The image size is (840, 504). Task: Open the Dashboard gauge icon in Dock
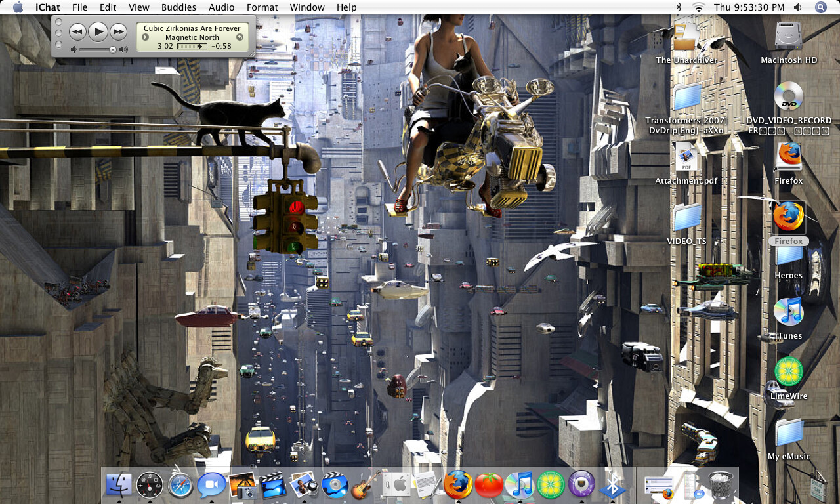pos(150,485)
